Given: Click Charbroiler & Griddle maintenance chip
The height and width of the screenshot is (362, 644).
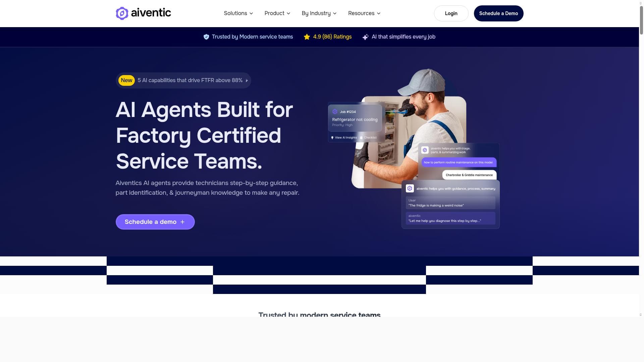Looking at the screenshot, I should coord(469,175).
